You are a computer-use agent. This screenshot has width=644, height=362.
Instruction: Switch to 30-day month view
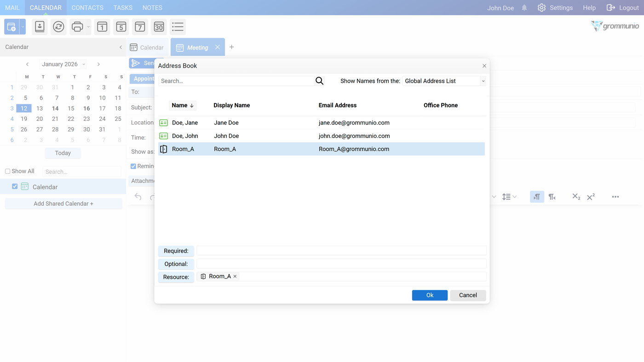[159, 27]
